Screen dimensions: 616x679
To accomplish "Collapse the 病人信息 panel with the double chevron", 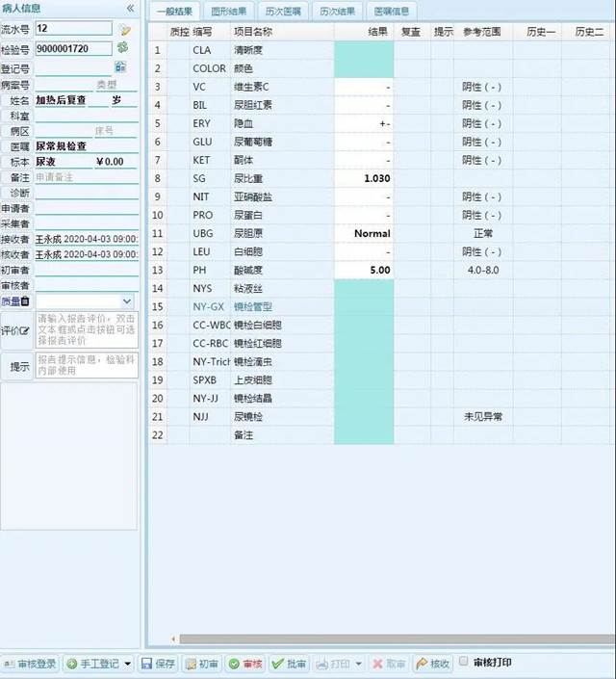I will (130, 9).
